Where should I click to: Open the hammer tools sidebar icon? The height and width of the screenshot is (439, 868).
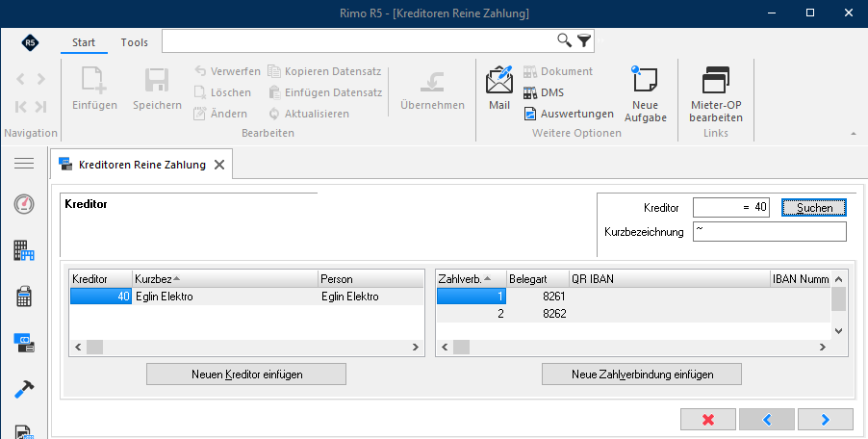(x=24, y=389)
